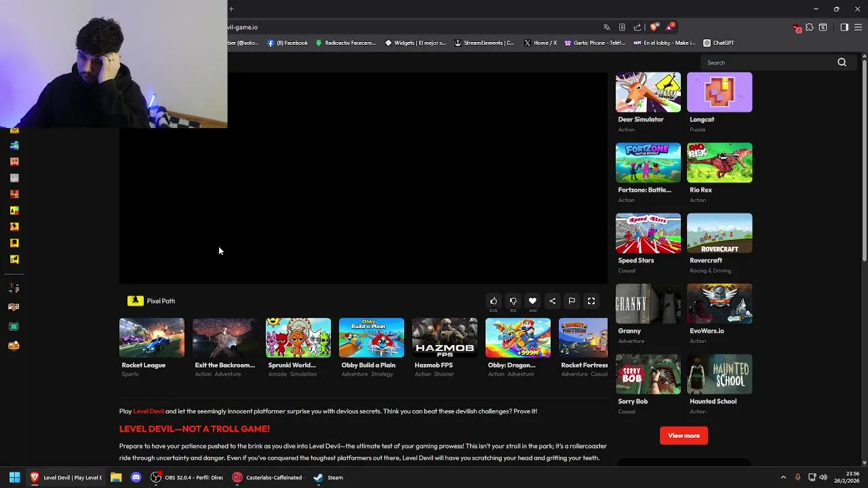Open volume control in system tray
868x488 pixels.
pyautogui.click(x=824, y=477)
